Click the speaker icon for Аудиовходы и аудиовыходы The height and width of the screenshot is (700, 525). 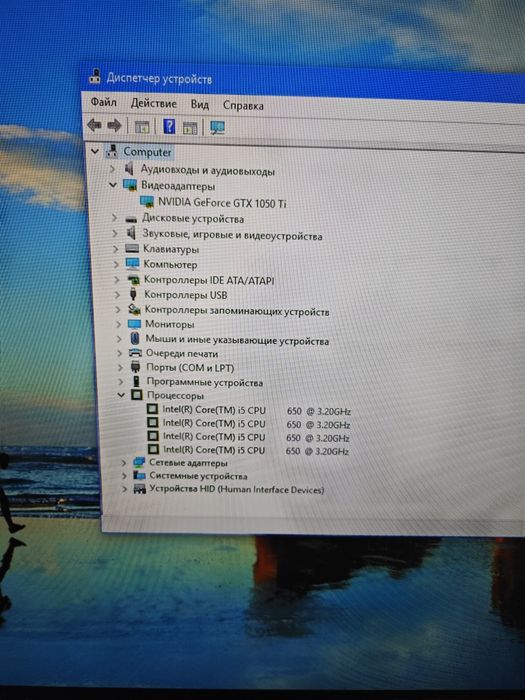[129, 169]
